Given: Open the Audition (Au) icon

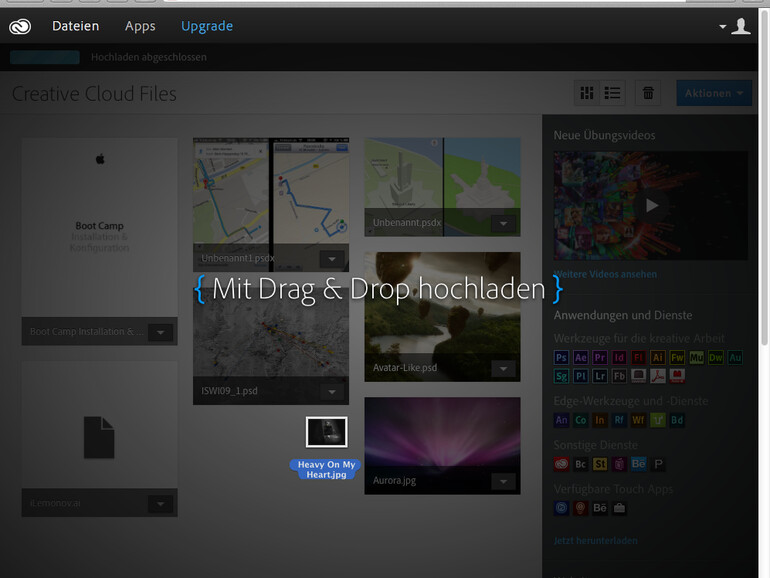Looking at the screenshot, I should [x=735, y=358].
